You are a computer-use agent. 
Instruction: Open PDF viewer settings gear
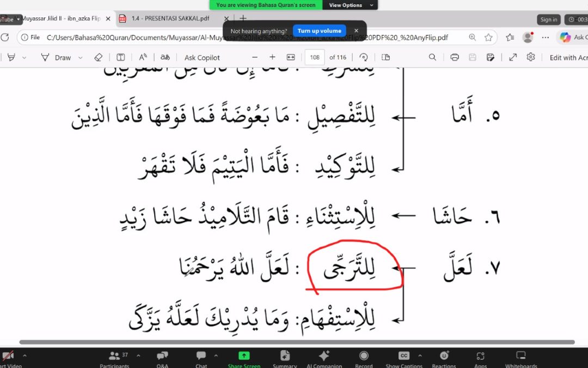[x=531, y=57]
